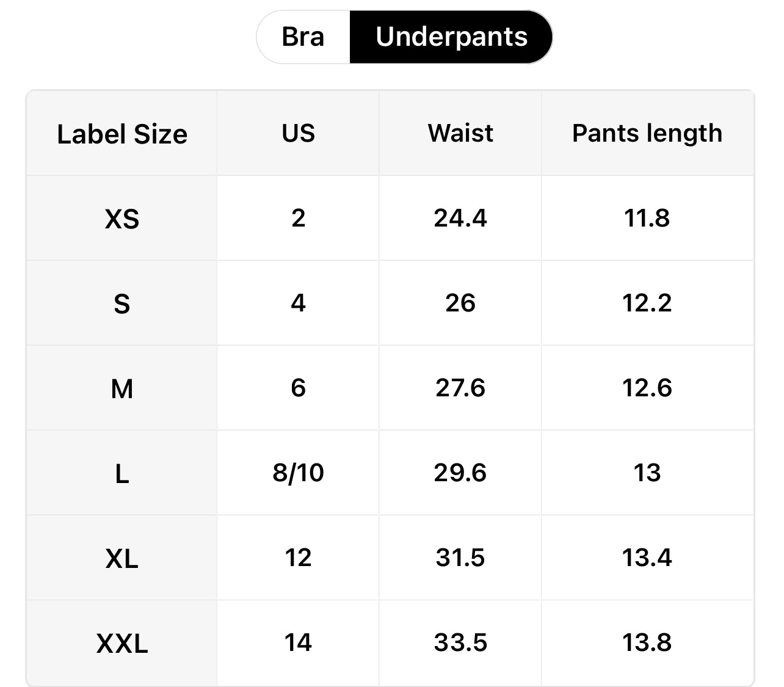Select the XL label size cell
This screenshot has height=687, width=784.
(x=122, y=558)
